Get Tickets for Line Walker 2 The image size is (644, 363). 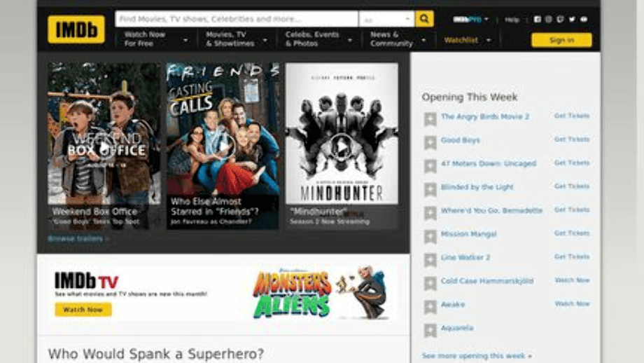[572, 256]
